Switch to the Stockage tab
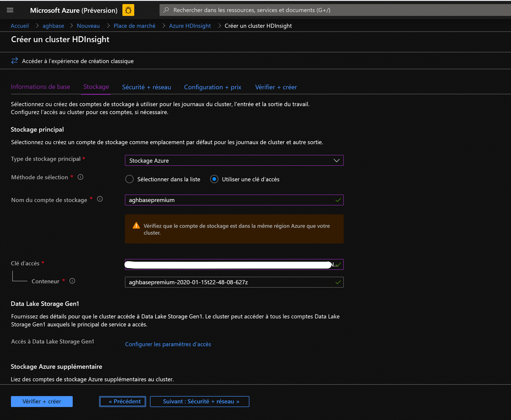This screenshot has width=511, height=420. click(x=96, y=87)
